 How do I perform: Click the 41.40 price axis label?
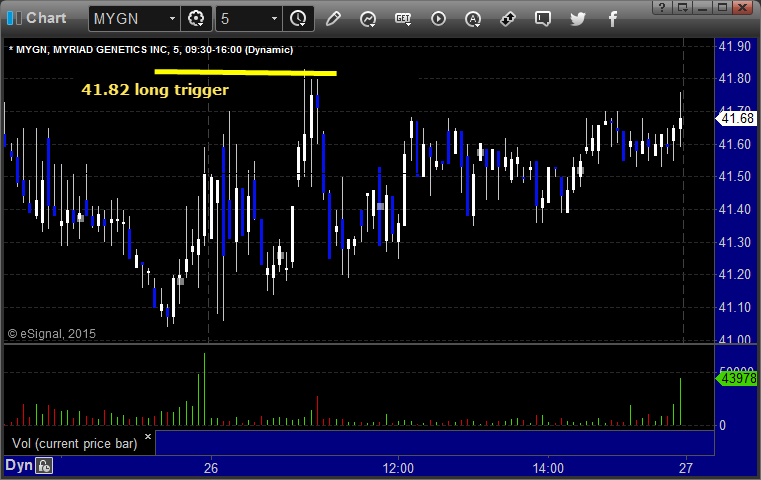pos(735,209)
